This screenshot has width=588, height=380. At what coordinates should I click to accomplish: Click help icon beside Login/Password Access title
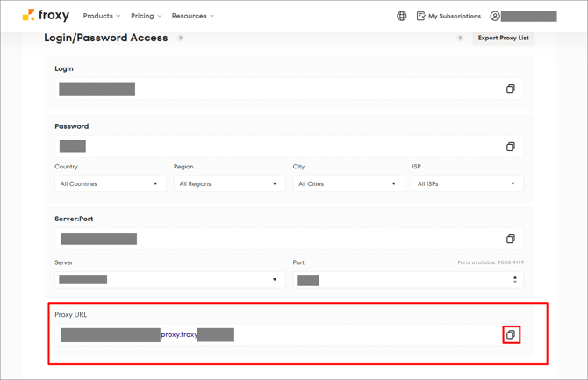point(181,39)
